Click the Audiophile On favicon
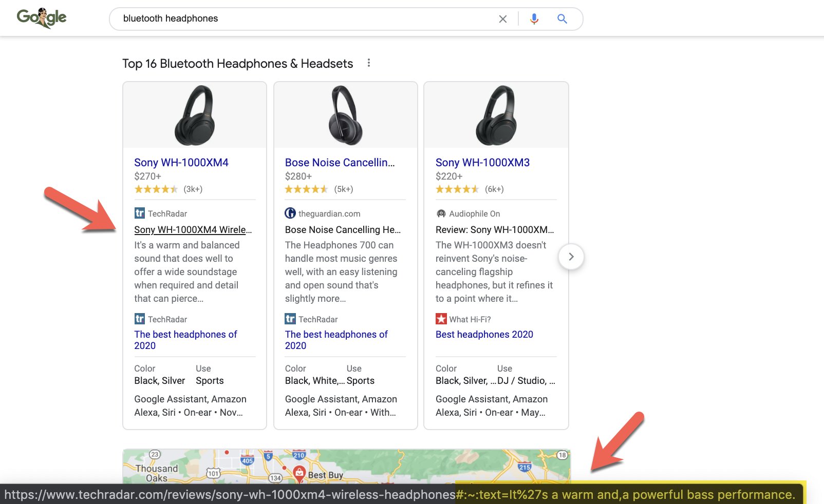This screenshot has height=504, width=824. tap(441, 213)
